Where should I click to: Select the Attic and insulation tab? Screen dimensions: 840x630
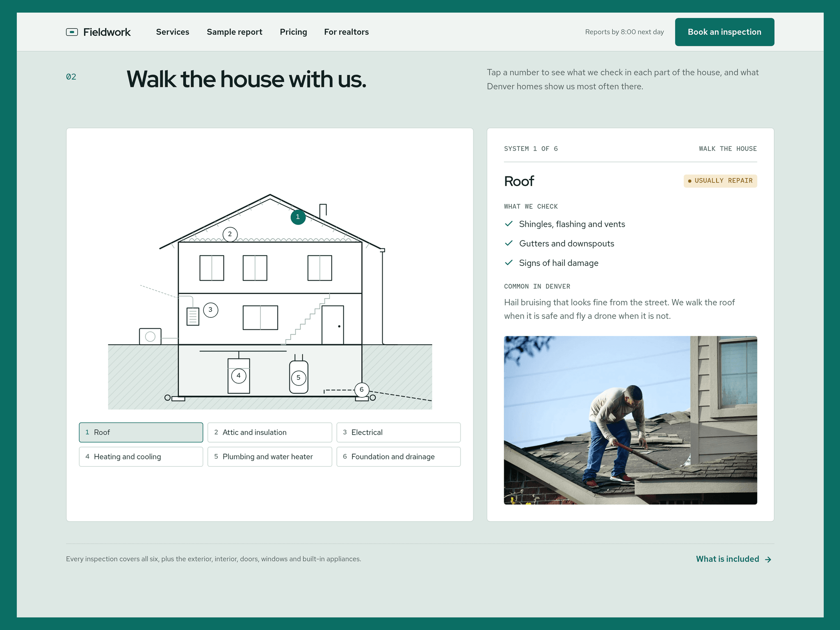269,432
